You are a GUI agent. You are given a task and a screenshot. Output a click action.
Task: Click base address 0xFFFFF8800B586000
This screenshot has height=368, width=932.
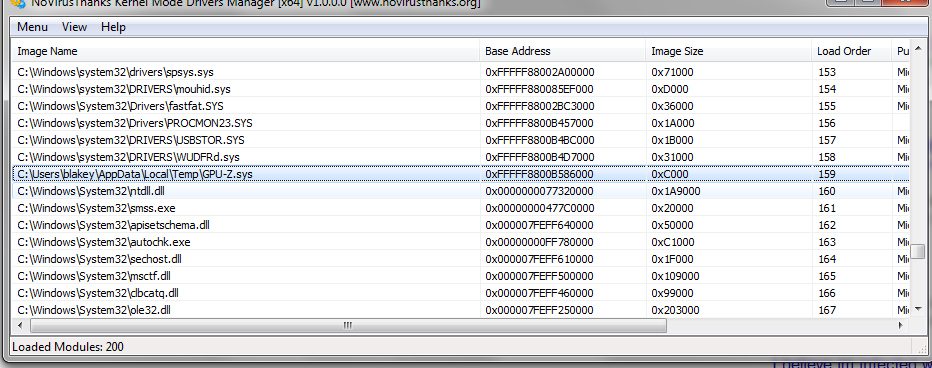(x=540, y=174)
